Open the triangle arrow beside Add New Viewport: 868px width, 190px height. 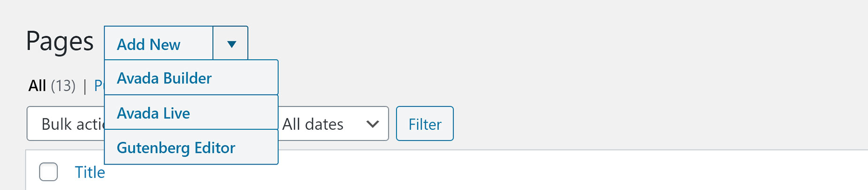231,44
